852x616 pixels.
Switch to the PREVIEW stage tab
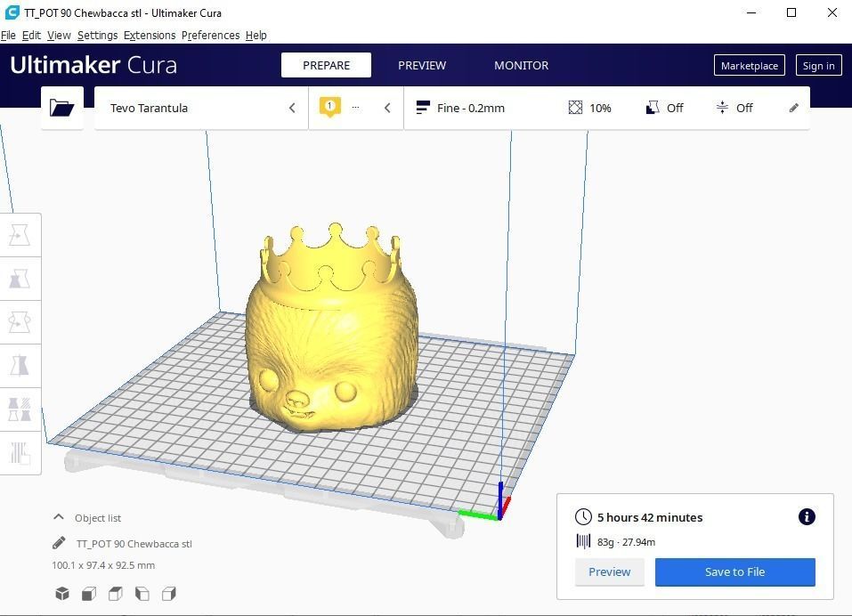click(422, 65)
